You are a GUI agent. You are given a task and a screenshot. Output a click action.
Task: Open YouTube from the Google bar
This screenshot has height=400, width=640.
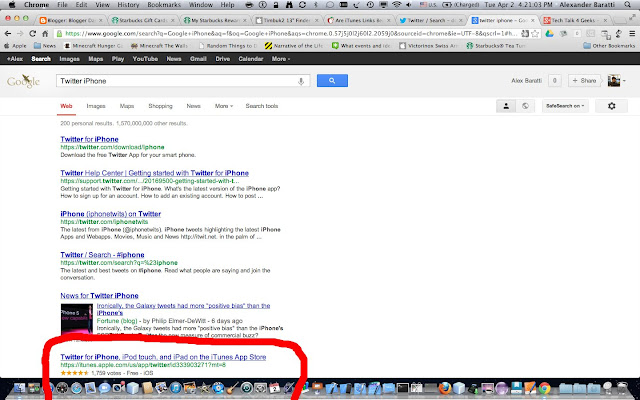click(x=145, y=59)
